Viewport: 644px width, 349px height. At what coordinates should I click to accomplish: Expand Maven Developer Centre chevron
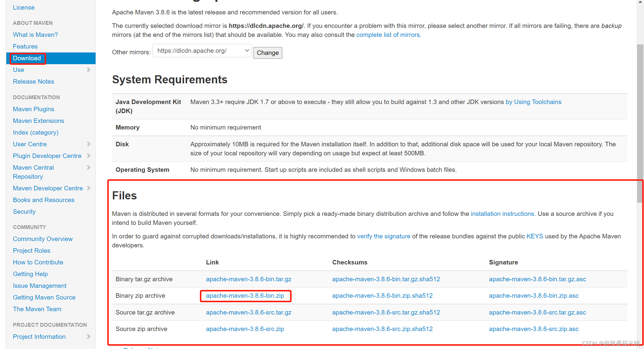click(88, 188)
